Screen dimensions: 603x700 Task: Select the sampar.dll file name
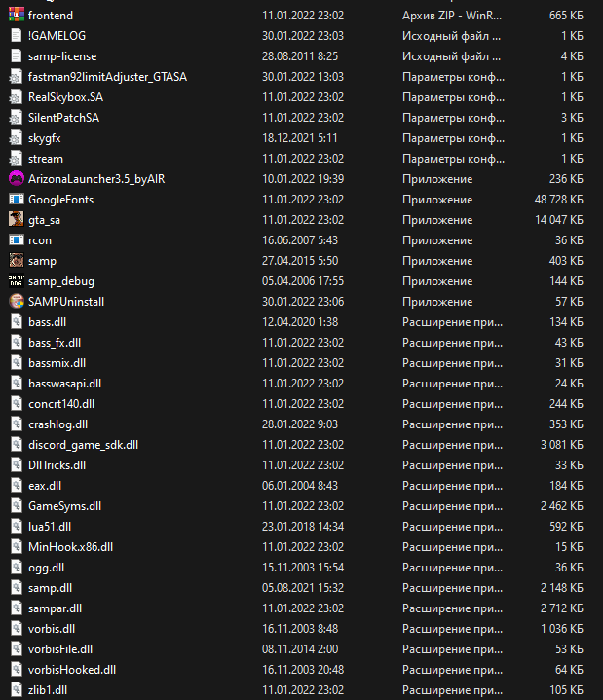[55, 608]
